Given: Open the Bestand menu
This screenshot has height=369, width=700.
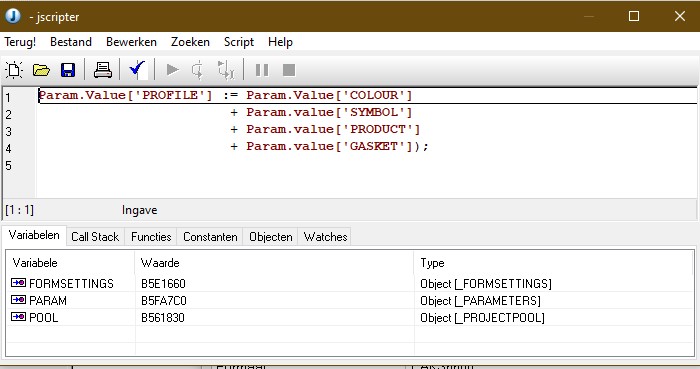Looking at the screenshot, I should (x=71, y=42).
